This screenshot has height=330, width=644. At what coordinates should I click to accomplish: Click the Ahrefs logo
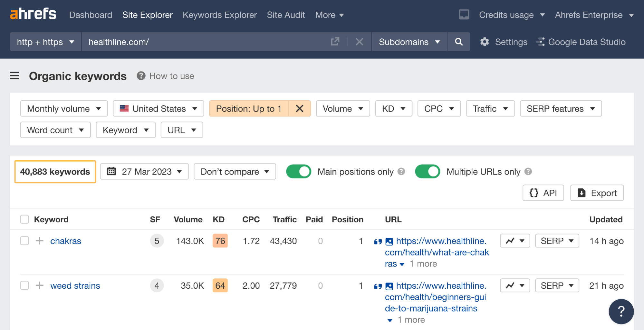point(33,14)
